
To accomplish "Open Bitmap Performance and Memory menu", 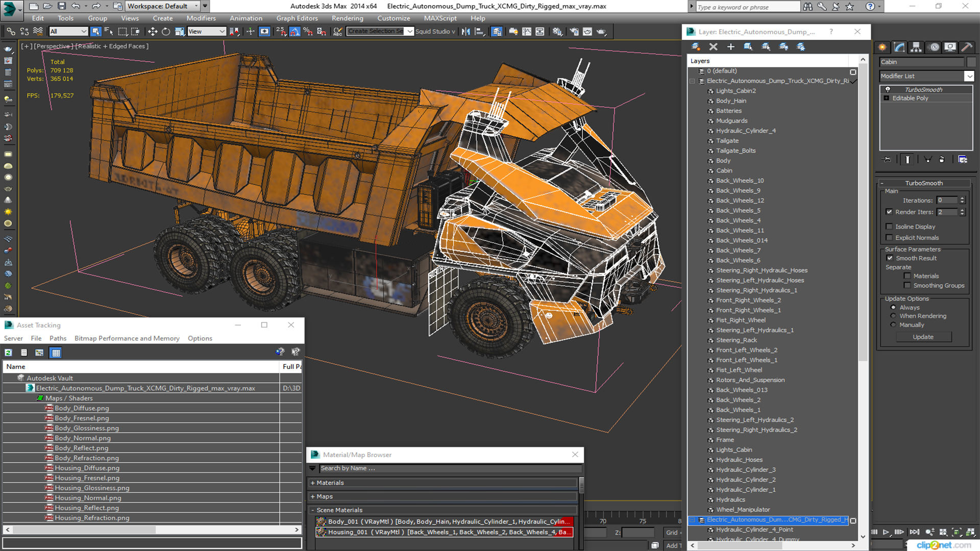I will [127, 338].
